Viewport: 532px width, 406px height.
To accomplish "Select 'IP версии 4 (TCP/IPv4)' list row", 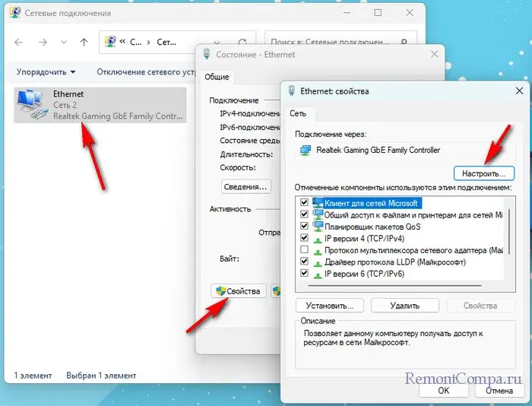I will tap(364, 238).
